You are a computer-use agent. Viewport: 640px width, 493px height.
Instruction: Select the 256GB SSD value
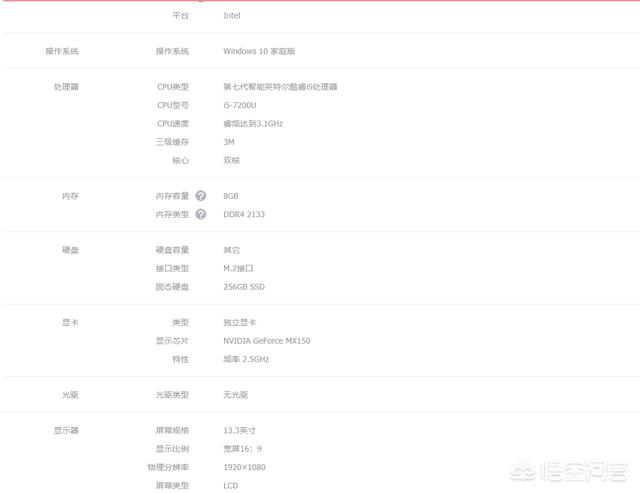coord(244,286)
